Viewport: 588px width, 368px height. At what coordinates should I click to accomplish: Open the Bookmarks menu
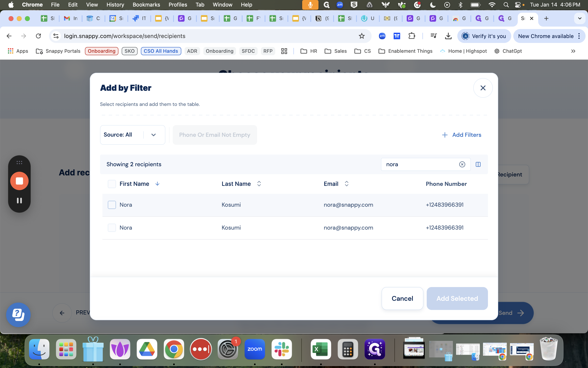pos(146,5)
